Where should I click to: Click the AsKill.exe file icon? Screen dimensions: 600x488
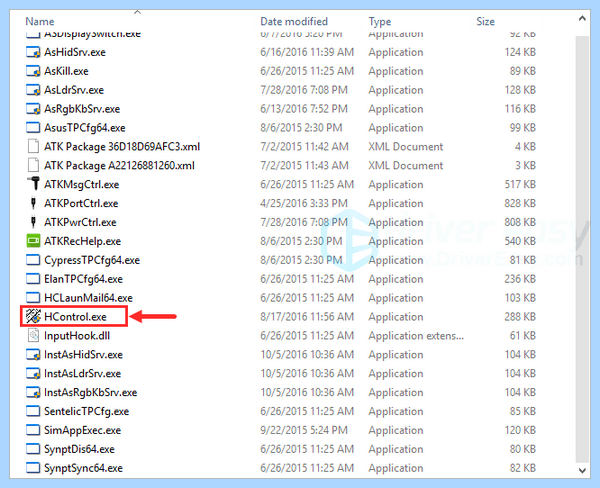click(33, 71)
